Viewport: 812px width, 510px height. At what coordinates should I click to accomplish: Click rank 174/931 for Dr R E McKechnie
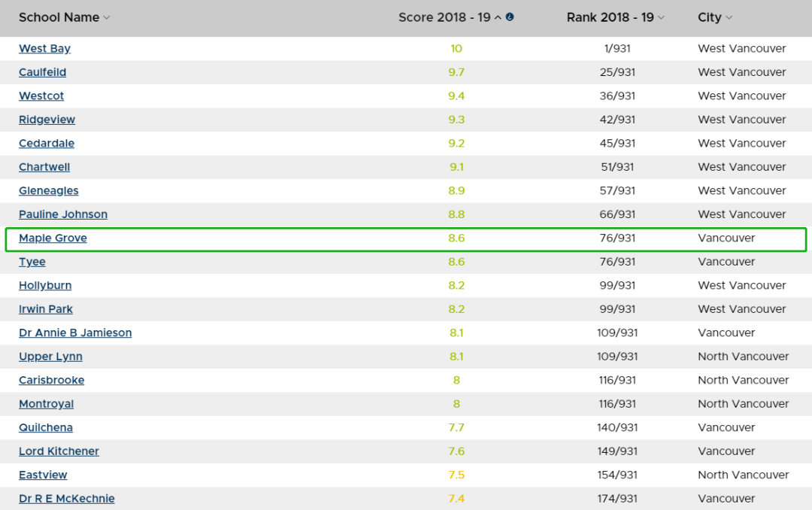[x=617, y=499]
